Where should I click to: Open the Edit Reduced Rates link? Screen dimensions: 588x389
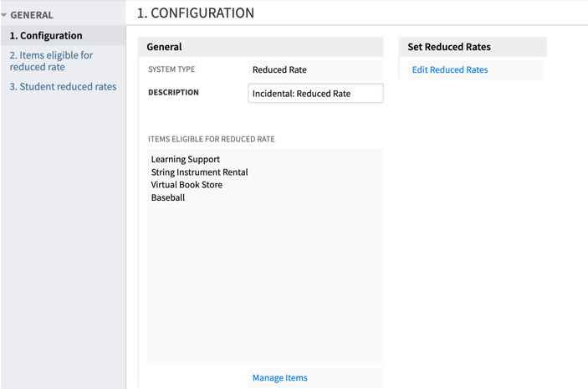[449, 70]
